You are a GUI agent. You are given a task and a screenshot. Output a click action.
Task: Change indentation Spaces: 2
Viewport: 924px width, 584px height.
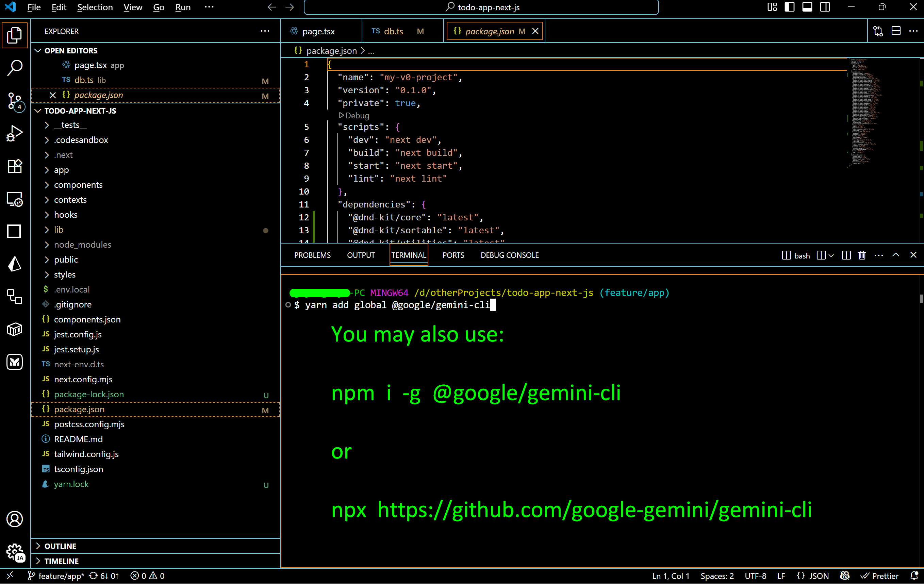click(x=717, y=575)
